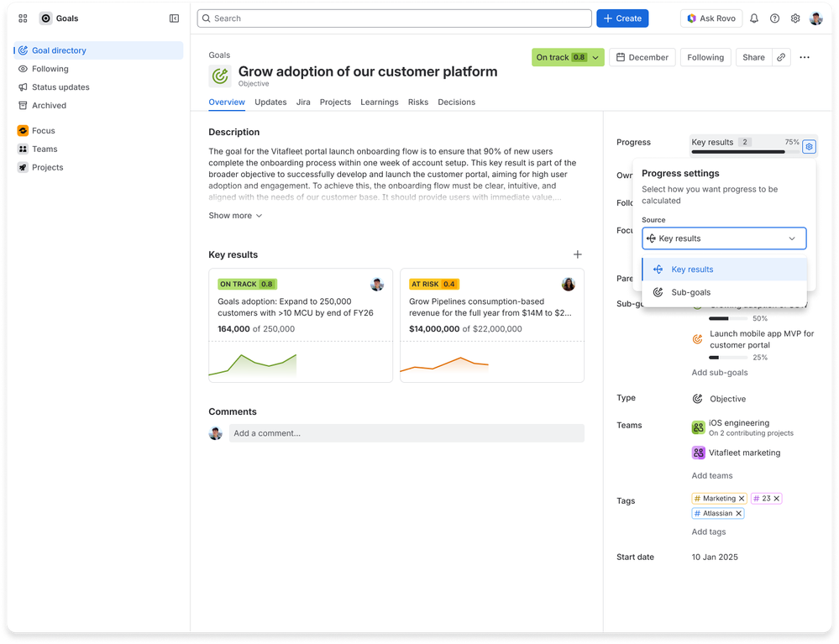This screenshot has width=839, height=644.
Task: Select Key results option in source list
Action: (725, 270)
